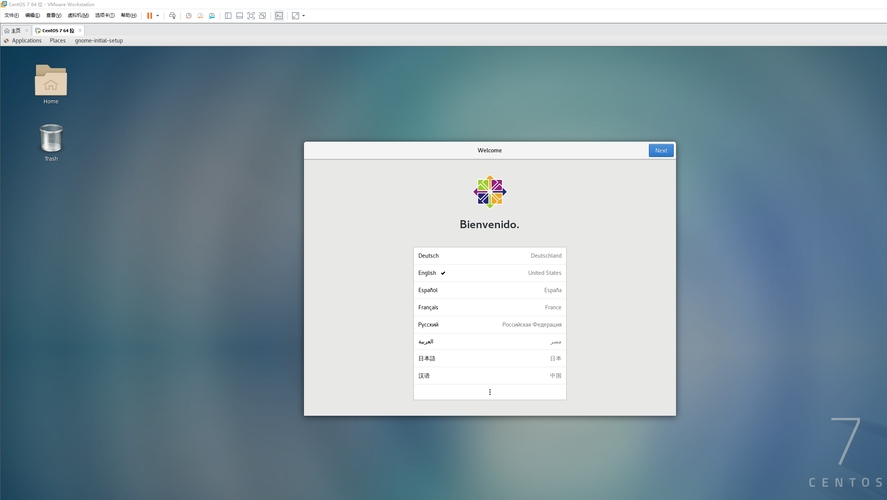Select English United States language row
Image resolution: width=887 pixels, height=500 pixels.
click(x=490, y=273)
